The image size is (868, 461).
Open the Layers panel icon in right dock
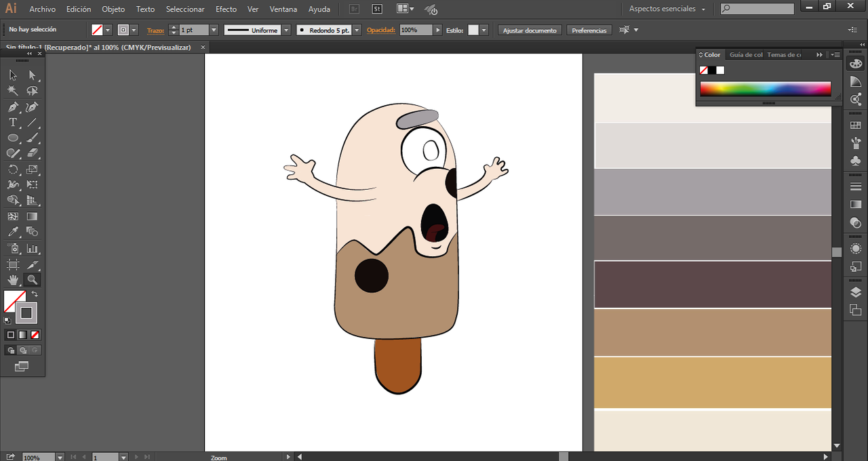[x=856, y=293]
